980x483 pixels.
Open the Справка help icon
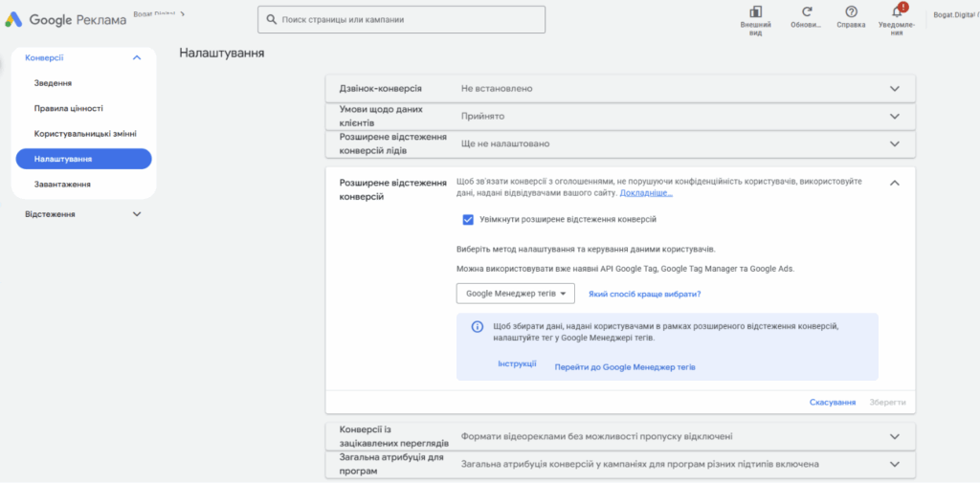[851, 11]
